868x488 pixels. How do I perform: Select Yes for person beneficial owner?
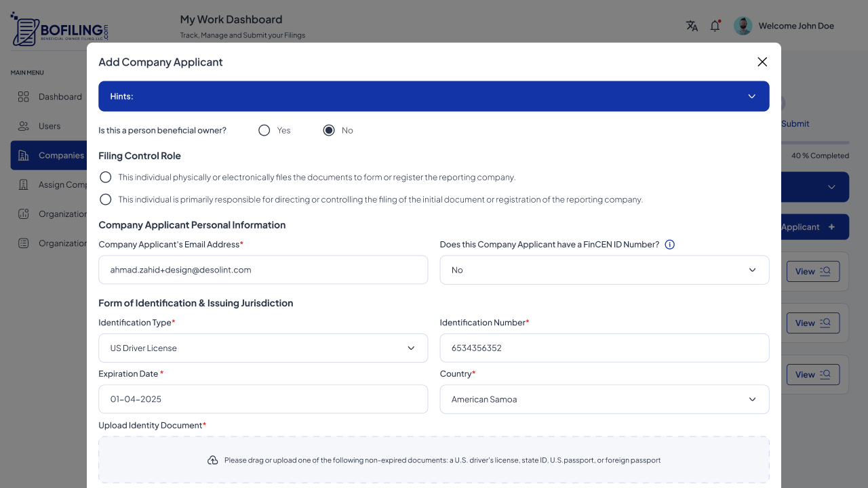(x=264, y=130)
